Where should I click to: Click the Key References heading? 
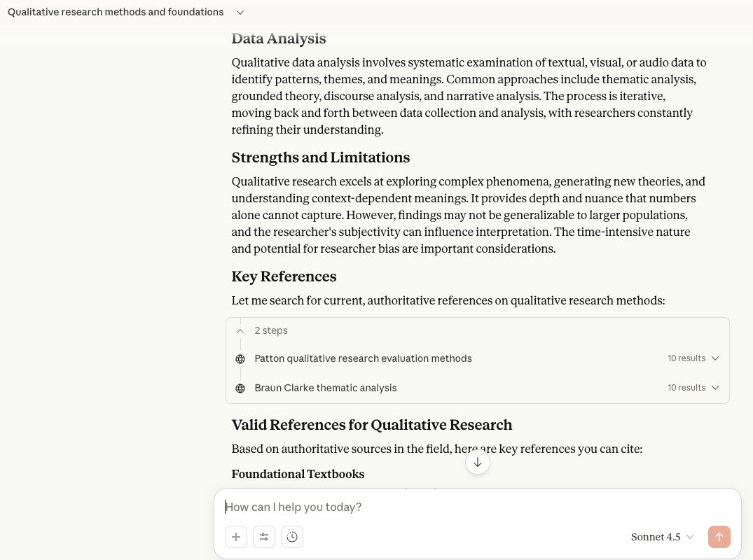point(284,276)
